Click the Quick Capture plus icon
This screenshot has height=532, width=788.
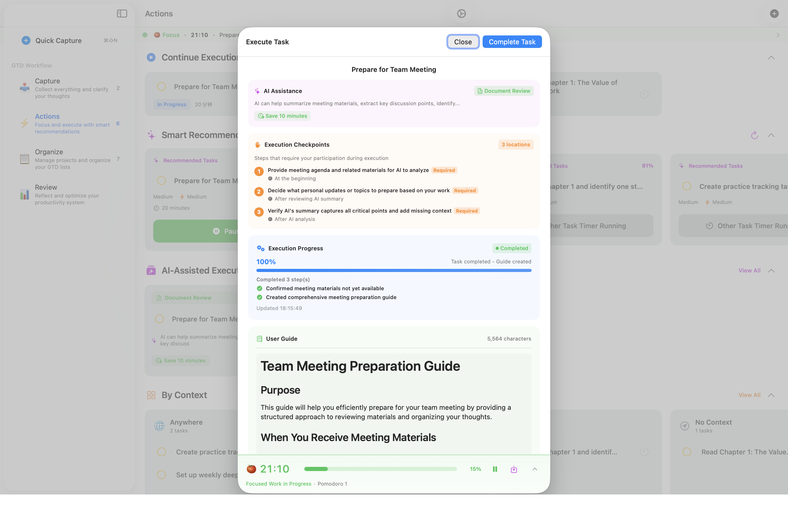(26, 40)
